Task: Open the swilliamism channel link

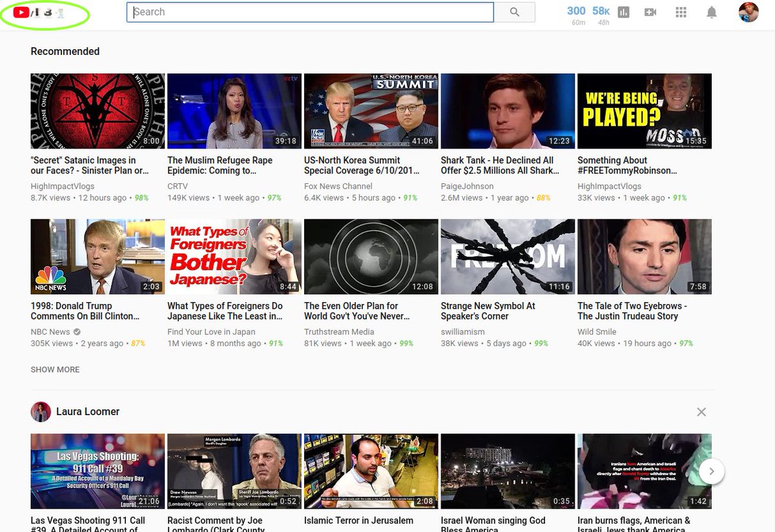Action: 463,332
